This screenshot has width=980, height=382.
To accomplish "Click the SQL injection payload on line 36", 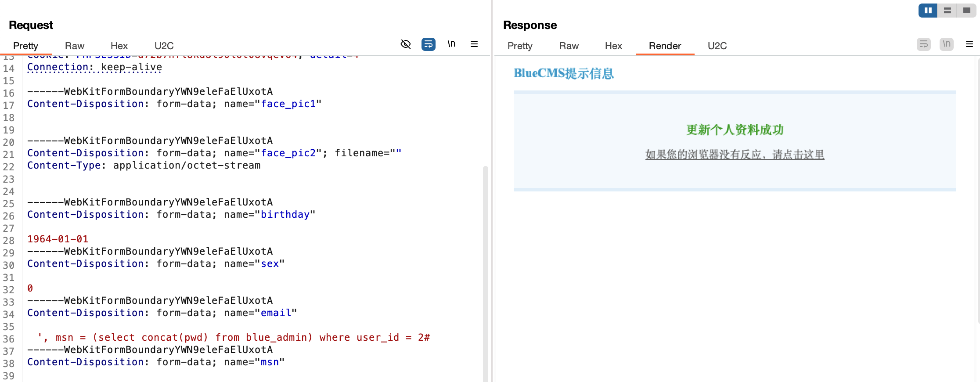I will 234,337.
